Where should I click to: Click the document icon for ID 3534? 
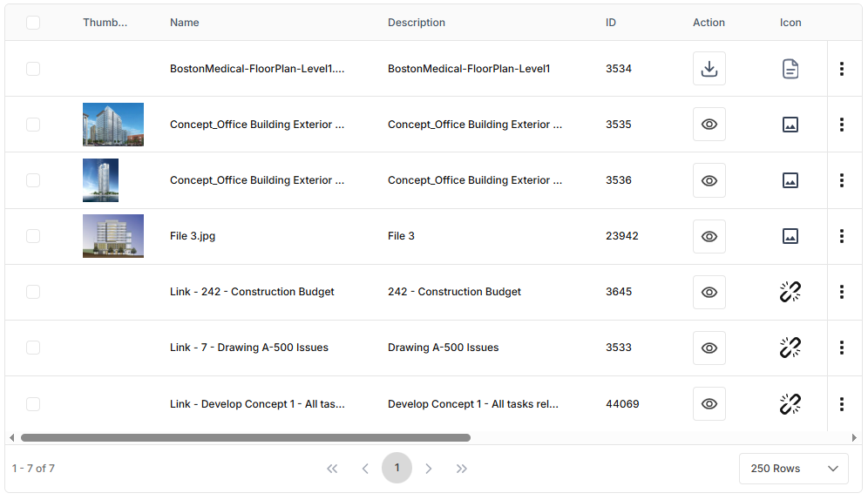pyautogui.click(x=790, y=69)
